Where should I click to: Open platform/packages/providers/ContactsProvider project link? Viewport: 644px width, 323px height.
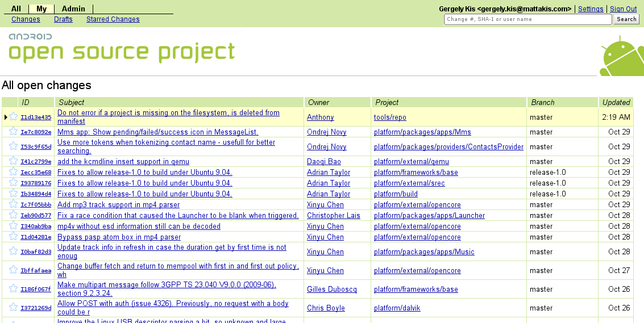[x=448, y=147]
